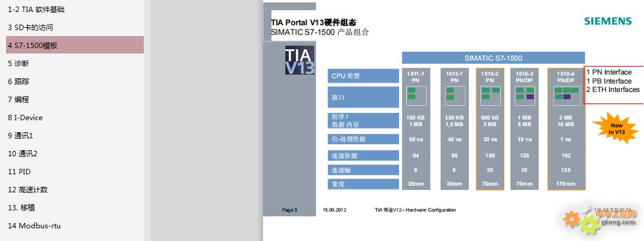
Task: Click the "连接资源" row label
Action: pyautogui.click(x=363, y=155)
